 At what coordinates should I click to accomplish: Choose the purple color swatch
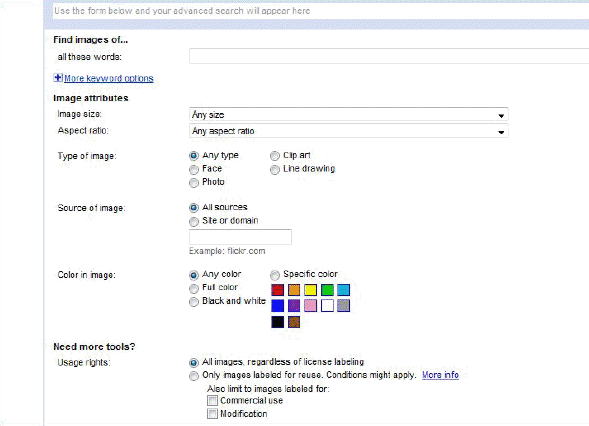click(x=294, y=305)
